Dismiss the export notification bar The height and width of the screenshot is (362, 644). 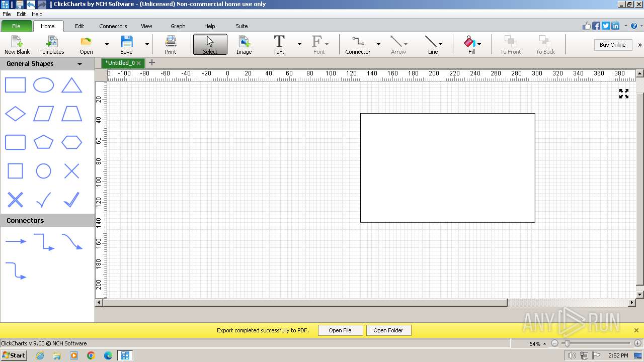tap(636, 330)
